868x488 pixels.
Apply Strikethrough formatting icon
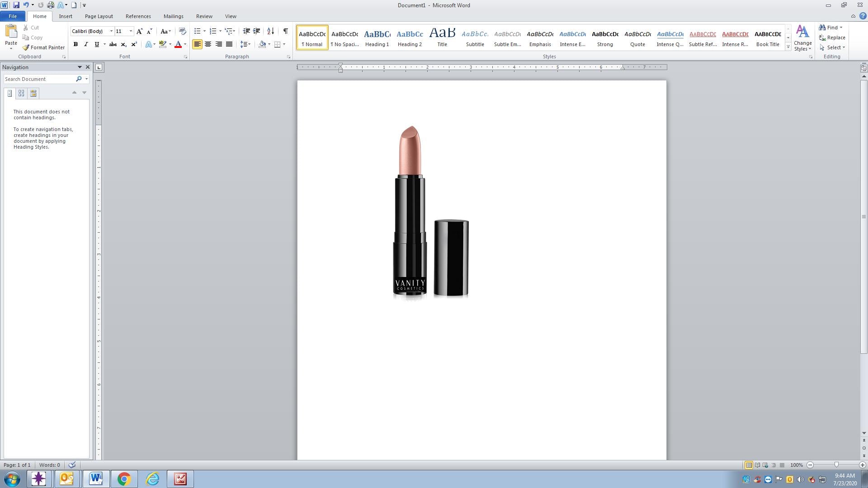coord(113,44)
